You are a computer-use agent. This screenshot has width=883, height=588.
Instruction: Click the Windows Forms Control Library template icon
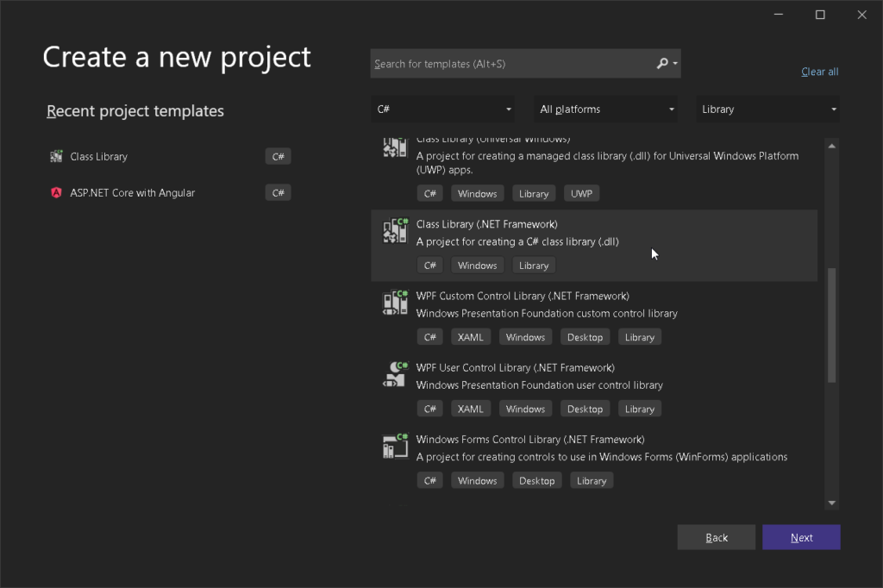pos(395,447)
